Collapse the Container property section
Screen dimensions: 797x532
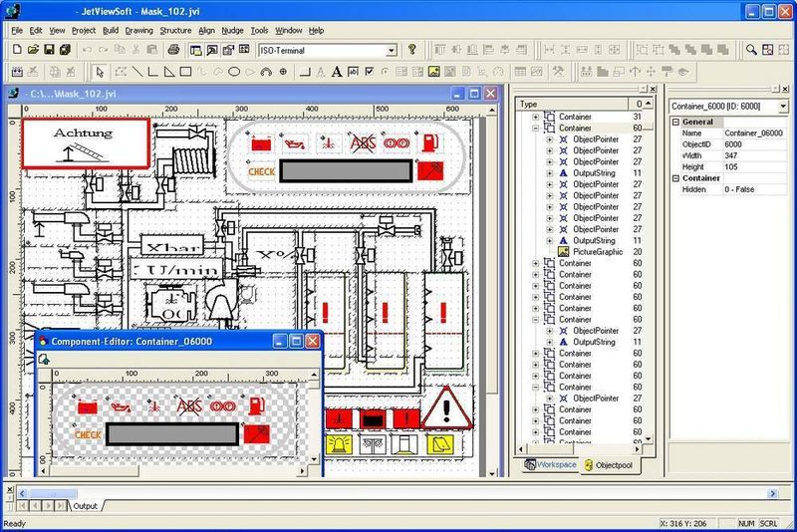(x=676, y=178)
